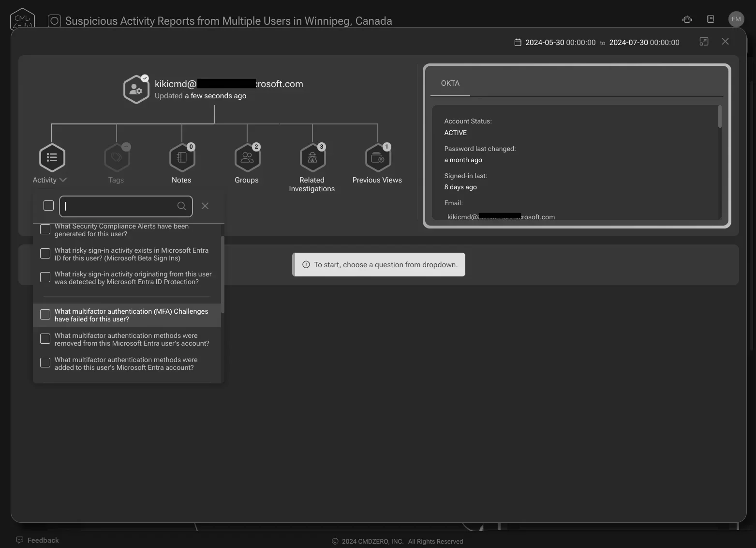
Task: Click the calendar date range icon
Action: click(518, 43)
